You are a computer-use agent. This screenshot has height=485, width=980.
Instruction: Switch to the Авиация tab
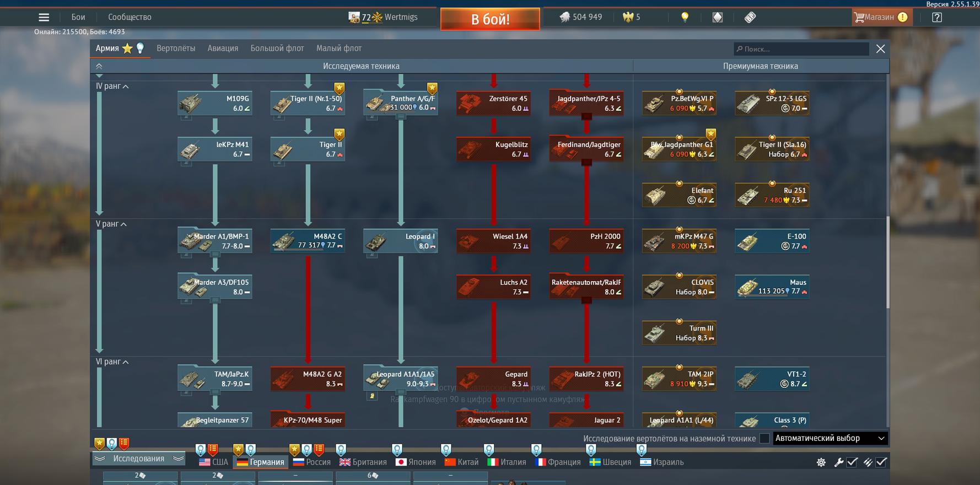tap(223, 48)
